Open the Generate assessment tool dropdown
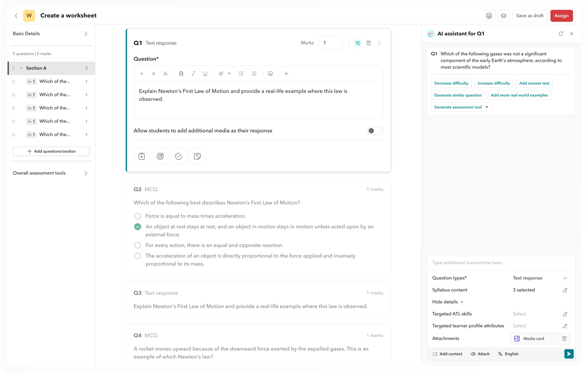588x373 pixels. click(x=461, y=107)
